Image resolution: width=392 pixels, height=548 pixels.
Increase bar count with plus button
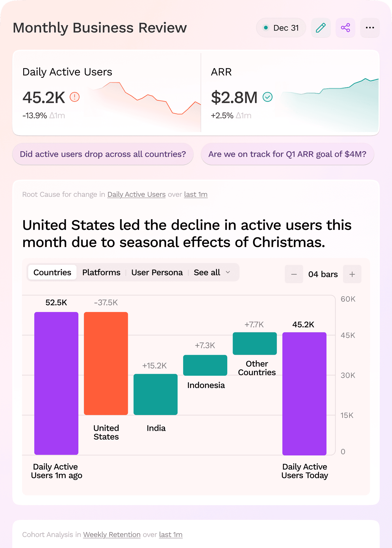[352, 274]
